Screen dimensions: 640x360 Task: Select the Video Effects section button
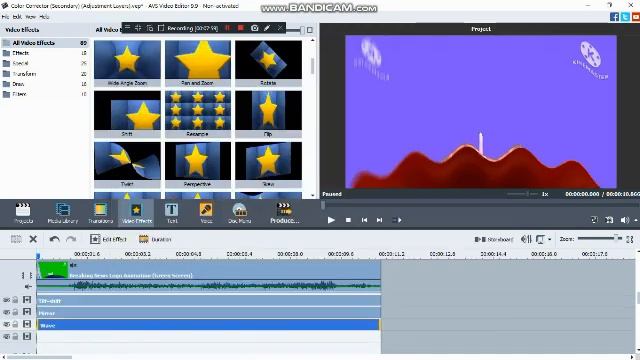(x=136, y=213)
